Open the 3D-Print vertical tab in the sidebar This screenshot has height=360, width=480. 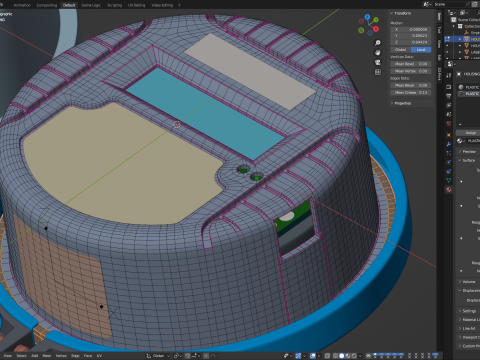[439, 74]
